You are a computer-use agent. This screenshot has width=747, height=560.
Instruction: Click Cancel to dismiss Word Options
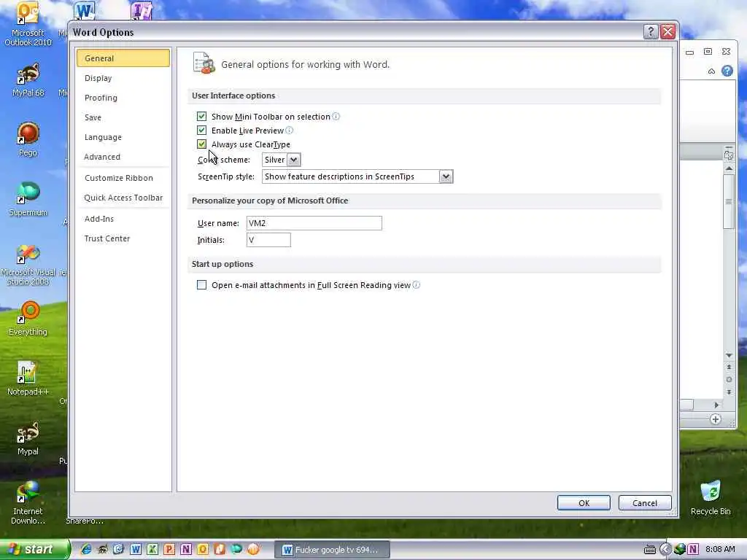click(645, 503)
